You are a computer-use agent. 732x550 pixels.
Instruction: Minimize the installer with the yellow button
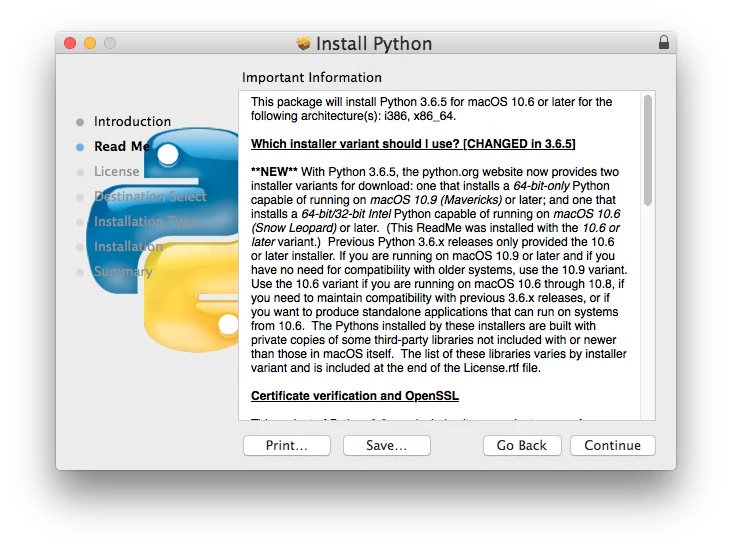click(x=90, y=43)
